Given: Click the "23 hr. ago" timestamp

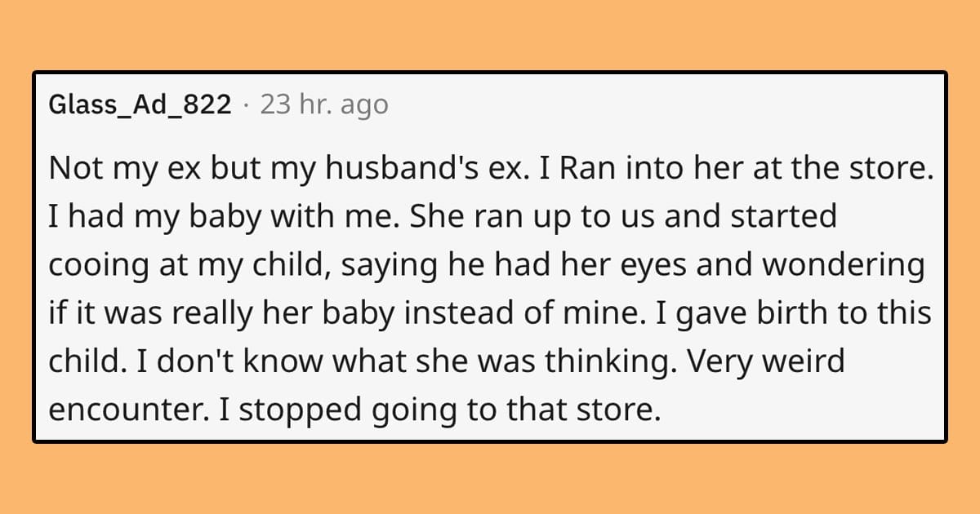Looking at the screenshot, I should pos(324,105).
